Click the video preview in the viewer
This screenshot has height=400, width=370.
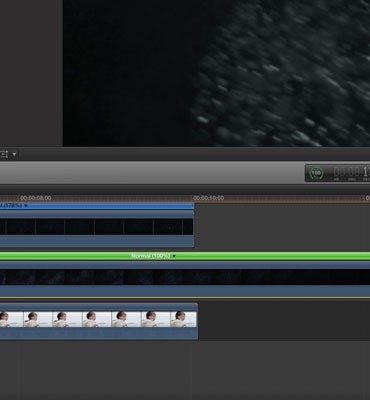coord(216,73)
